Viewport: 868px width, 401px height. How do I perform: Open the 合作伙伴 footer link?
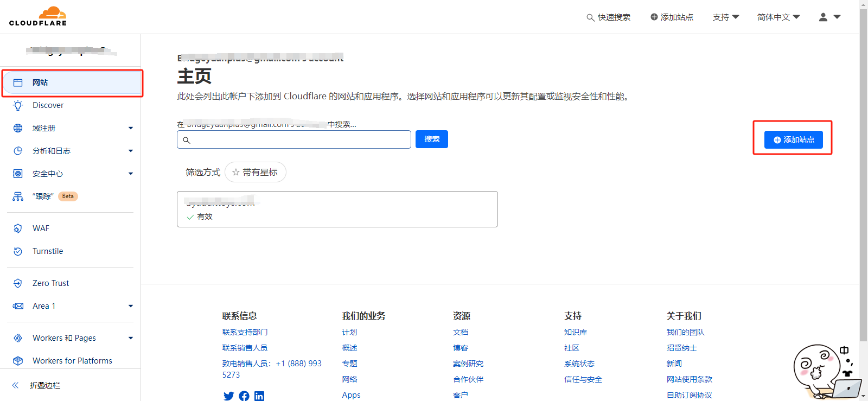click(x=468, y=379)
